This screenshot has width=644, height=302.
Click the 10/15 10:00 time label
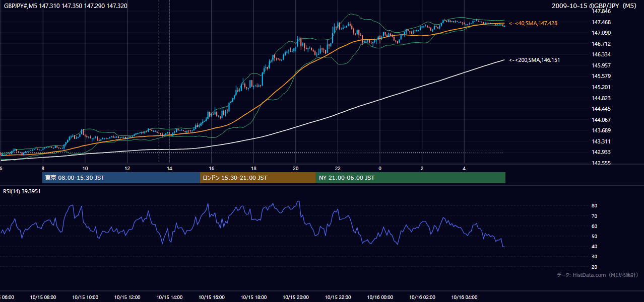85,297
